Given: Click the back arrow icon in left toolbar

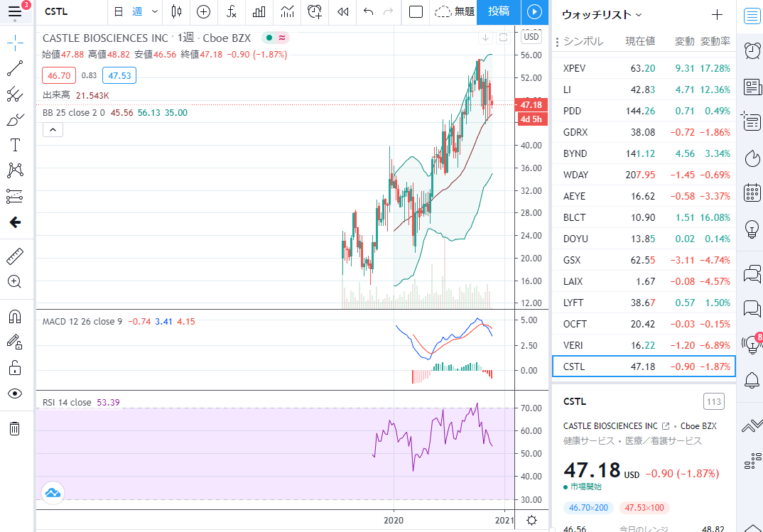Looking at the screenshot, I should tap(15, 222).
